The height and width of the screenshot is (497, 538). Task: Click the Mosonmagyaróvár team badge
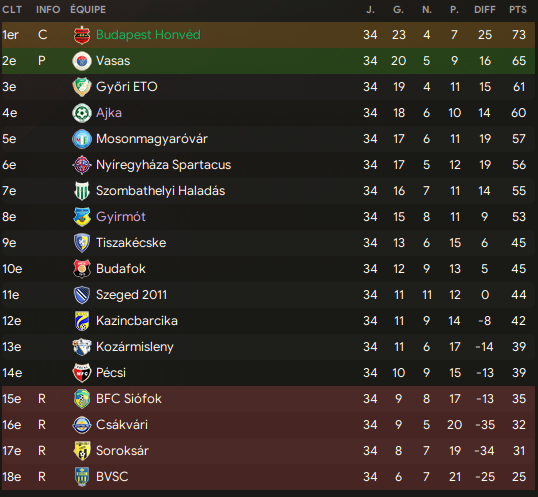tap(82, 139)
